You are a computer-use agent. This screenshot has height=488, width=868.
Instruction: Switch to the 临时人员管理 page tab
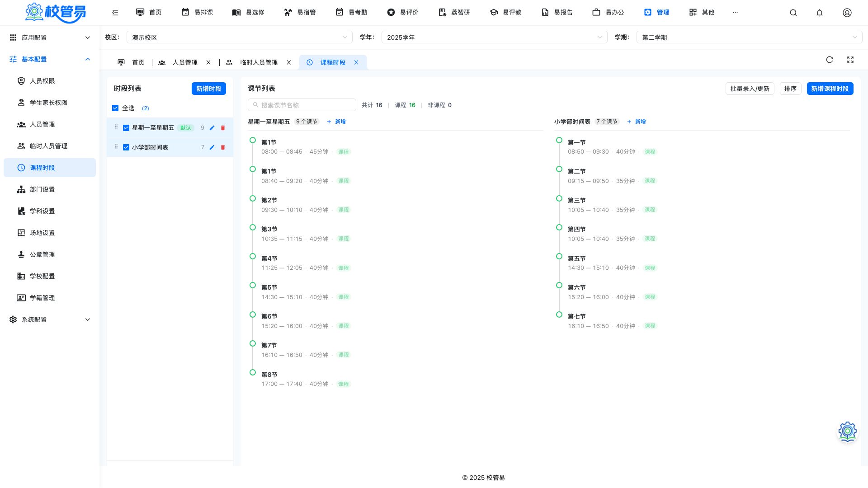pyautogui.click(x=252, y=62)
